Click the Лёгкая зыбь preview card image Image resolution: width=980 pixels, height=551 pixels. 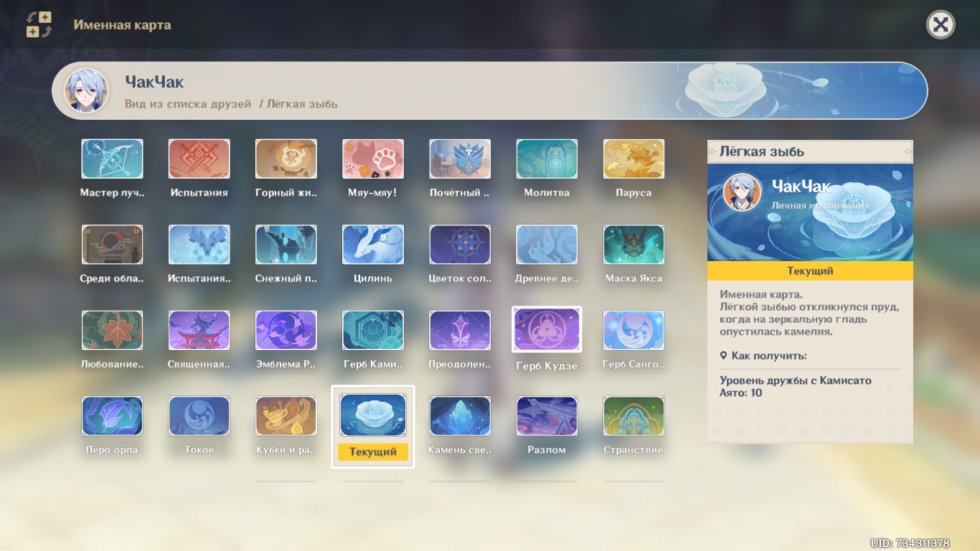pyautogui.click(x=810, y=212)
